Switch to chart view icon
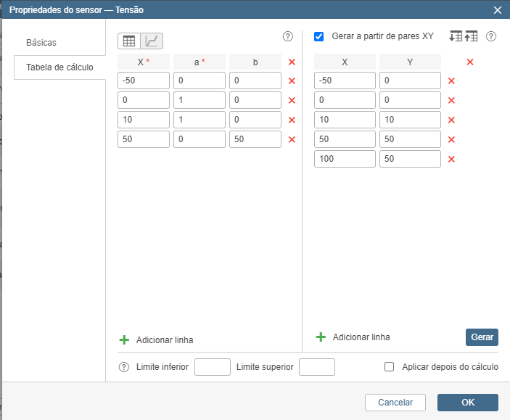The height and width of the screenshot is (420, 510). pos(152,41)
